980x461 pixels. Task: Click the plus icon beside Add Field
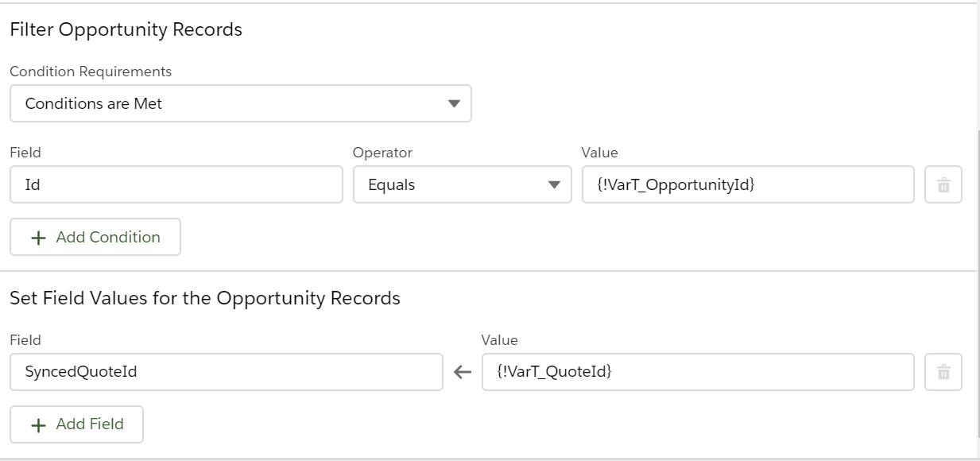37,424
